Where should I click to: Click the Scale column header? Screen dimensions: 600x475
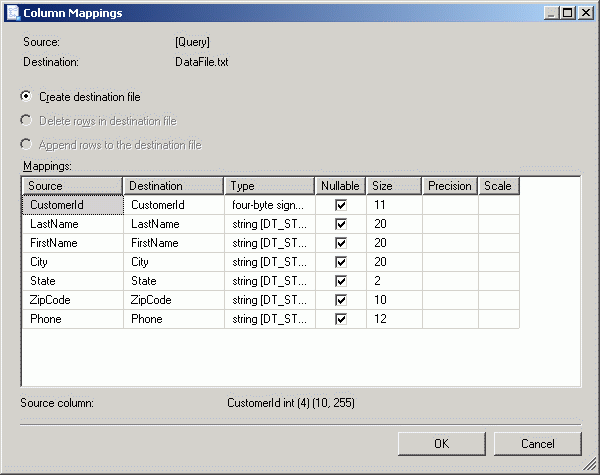click(x=499, y=186)
